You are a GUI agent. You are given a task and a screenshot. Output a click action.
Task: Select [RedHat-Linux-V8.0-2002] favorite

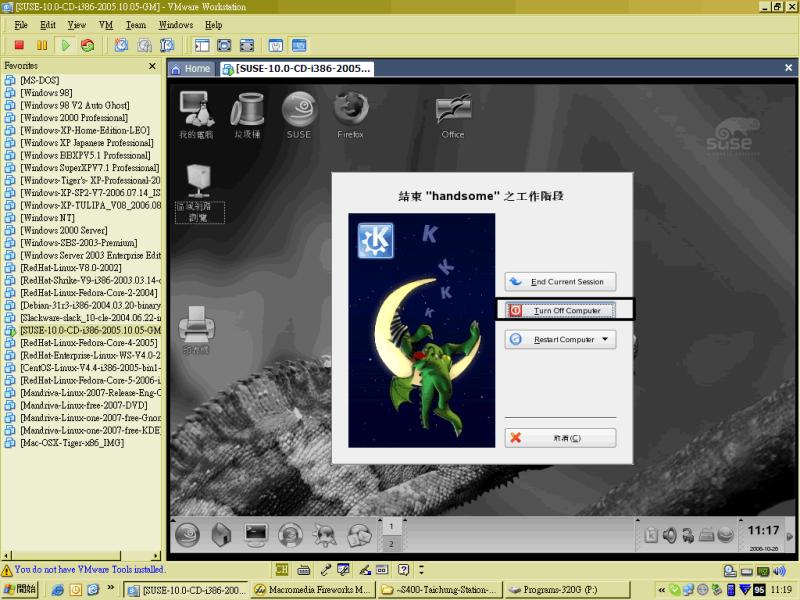[x=71, y=268]
